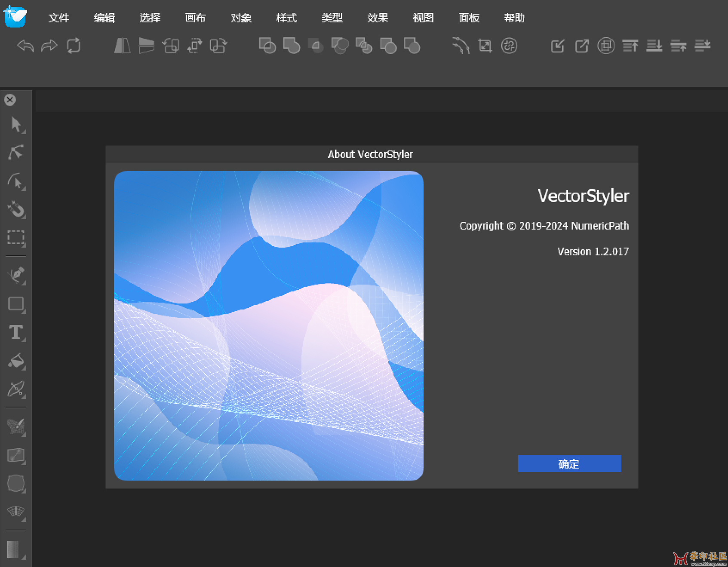Click the send backward icon
This screenshot has width=728, height=567.
703,46
